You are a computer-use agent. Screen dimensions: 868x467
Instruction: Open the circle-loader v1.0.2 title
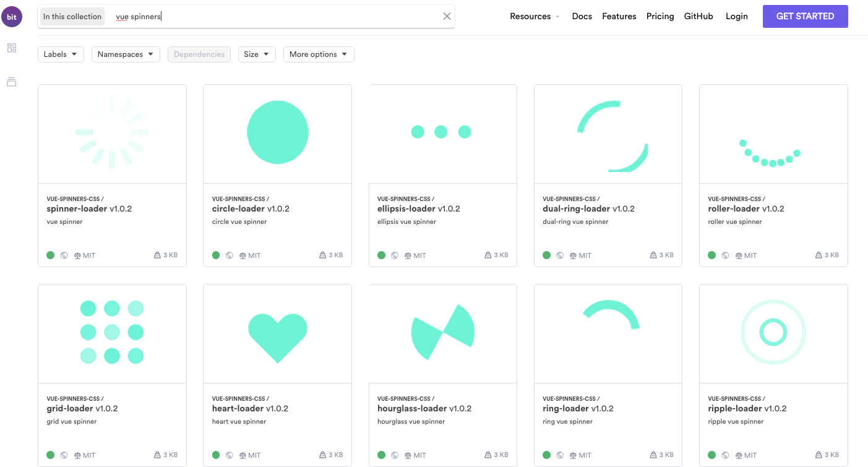click(x=251, y=208)
